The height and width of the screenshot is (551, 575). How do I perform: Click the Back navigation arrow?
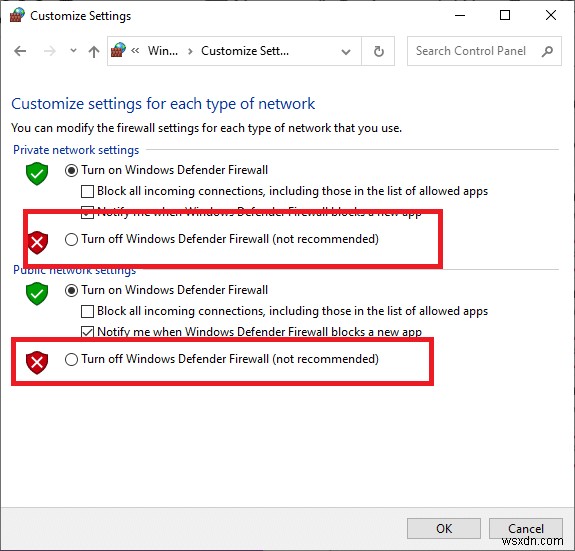[x=20, y=51]
